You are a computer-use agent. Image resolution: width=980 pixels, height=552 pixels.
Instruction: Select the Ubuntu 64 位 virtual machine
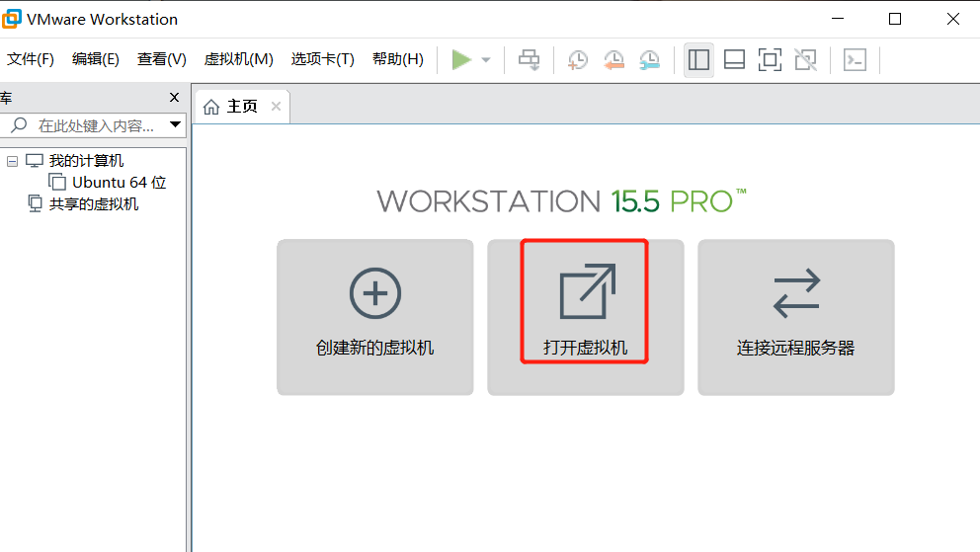tap(120, 183)
